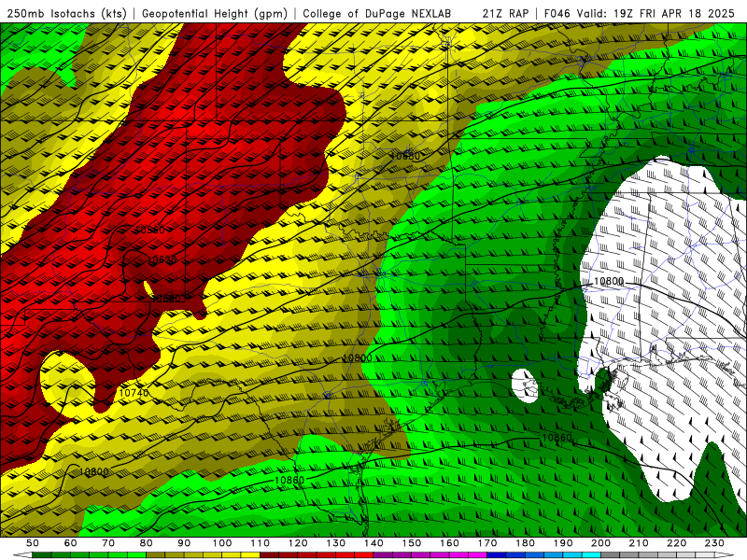The image size is (747, 560).
Task: Click the darkest green swatch starting at 50
Action: 42,554
